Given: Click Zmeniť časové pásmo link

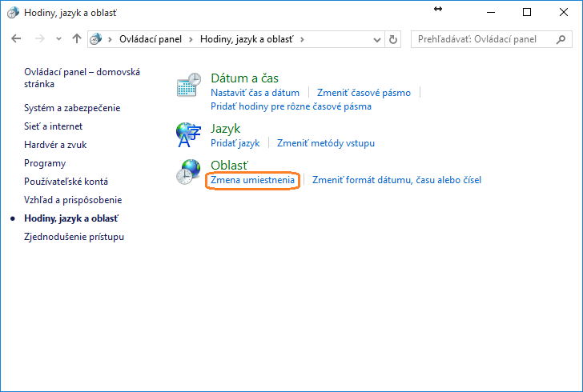Looking at the screenshot, I should tap(364, 93).
